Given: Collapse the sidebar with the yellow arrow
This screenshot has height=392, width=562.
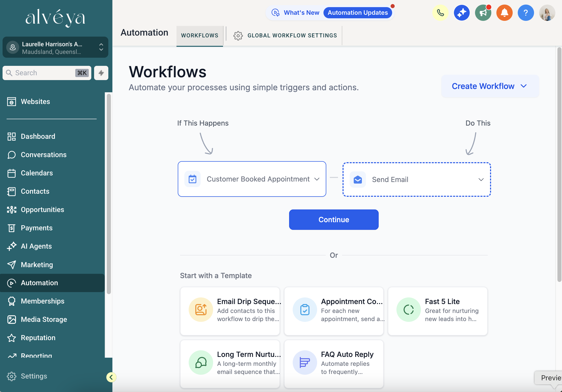Looking at the screenshot, I should (x=111, y=377).
